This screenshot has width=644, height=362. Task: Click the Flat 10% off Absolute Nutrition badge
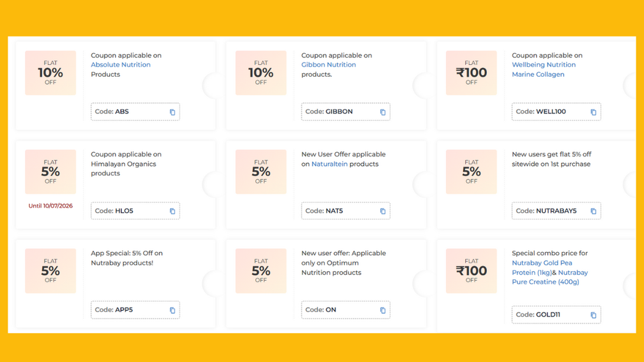coord(51,73)
